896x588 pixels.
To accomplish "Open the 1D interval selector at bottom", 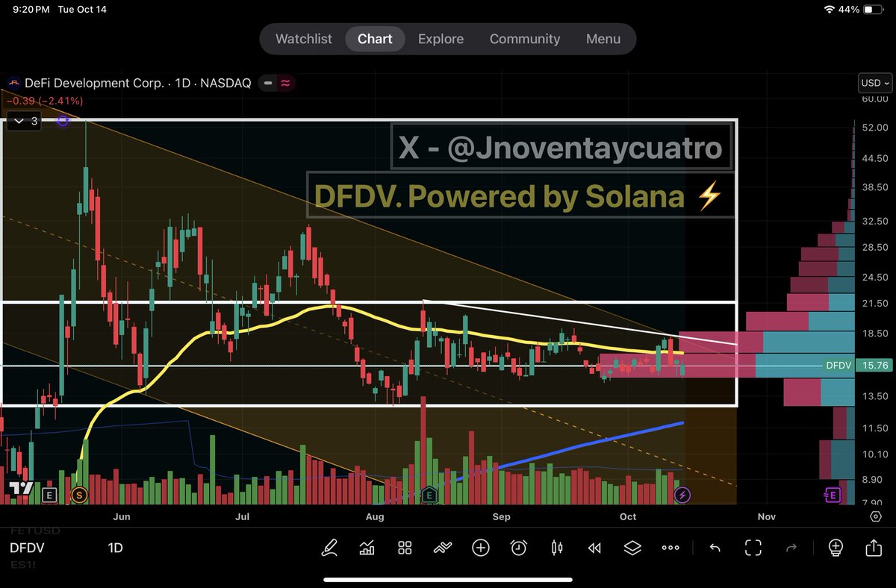I will point(115,548).
